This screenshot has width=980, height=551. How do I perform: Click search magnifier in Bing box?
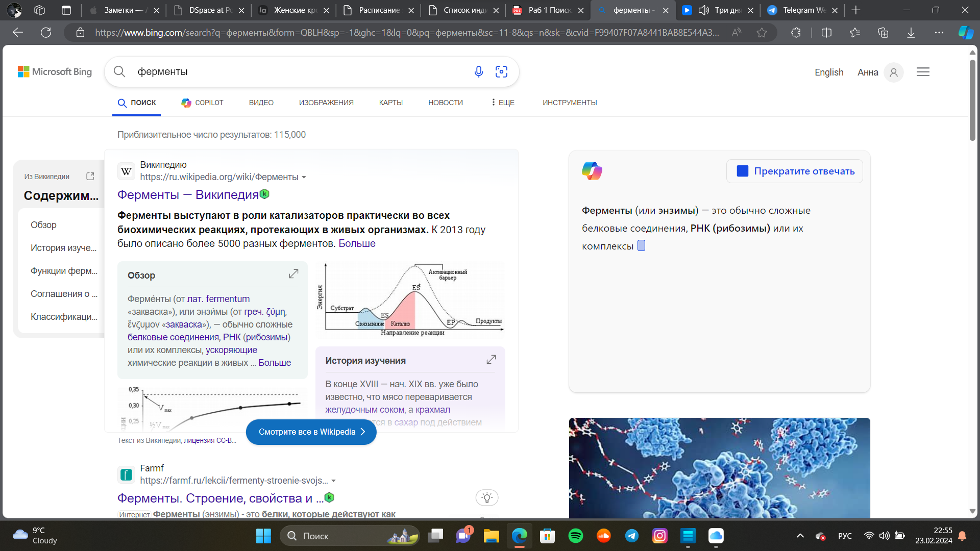119,71
